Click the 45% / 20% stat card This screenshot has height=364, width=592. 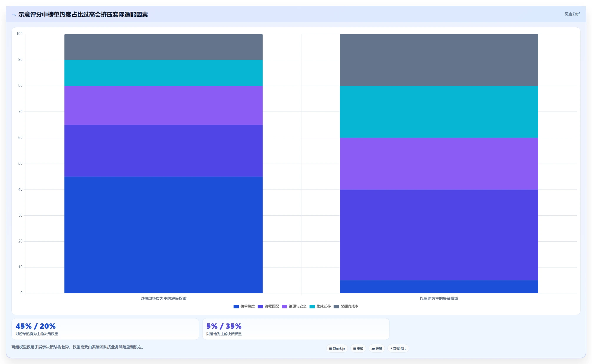105,329
